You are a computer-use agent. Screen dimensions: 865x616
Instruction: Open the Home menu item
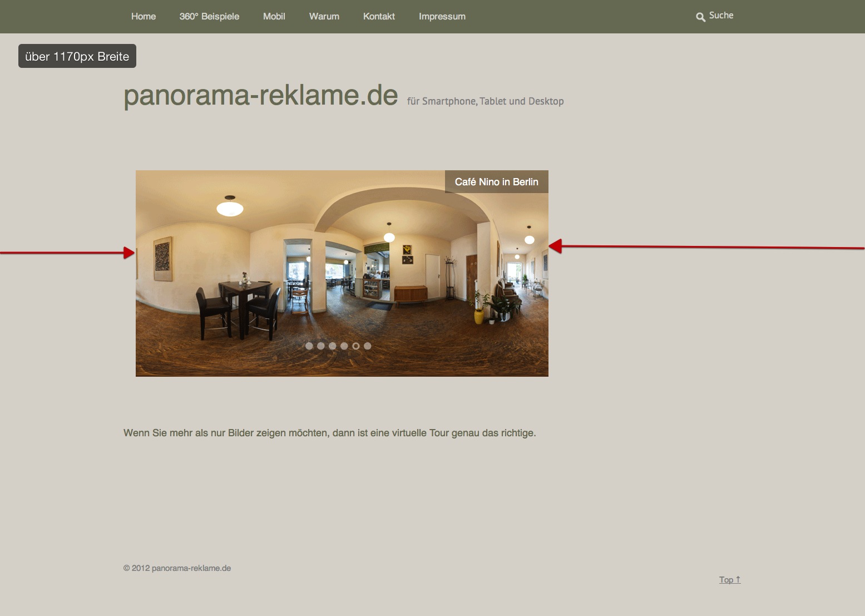click(x=144, y=17)
